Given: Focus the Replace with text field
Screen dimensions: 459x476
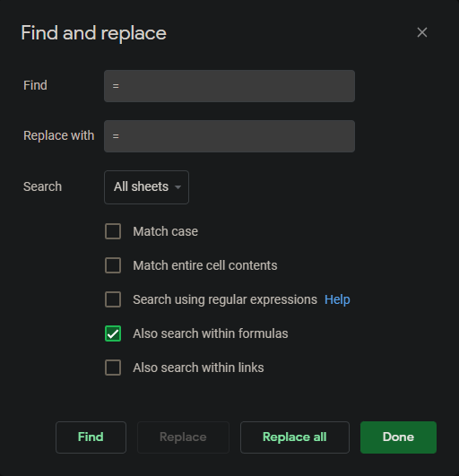Looking at the screenshot, I should point(229,136).
